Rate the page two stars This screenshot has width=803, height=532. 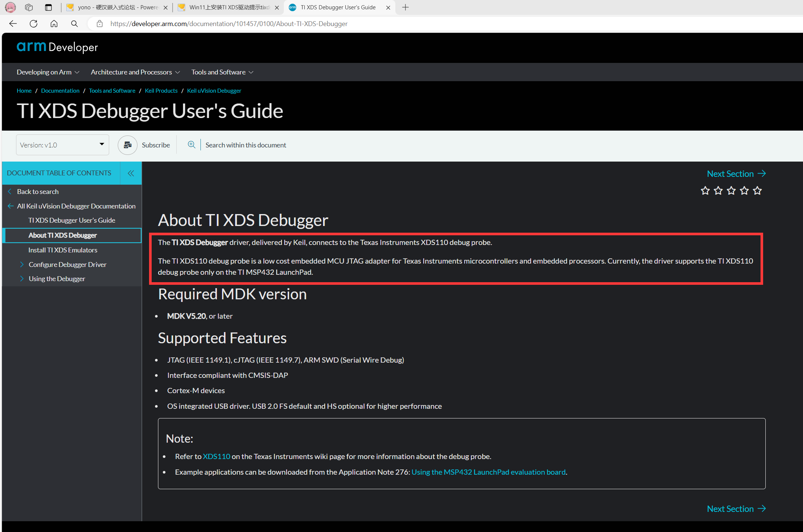click(718, 191)
